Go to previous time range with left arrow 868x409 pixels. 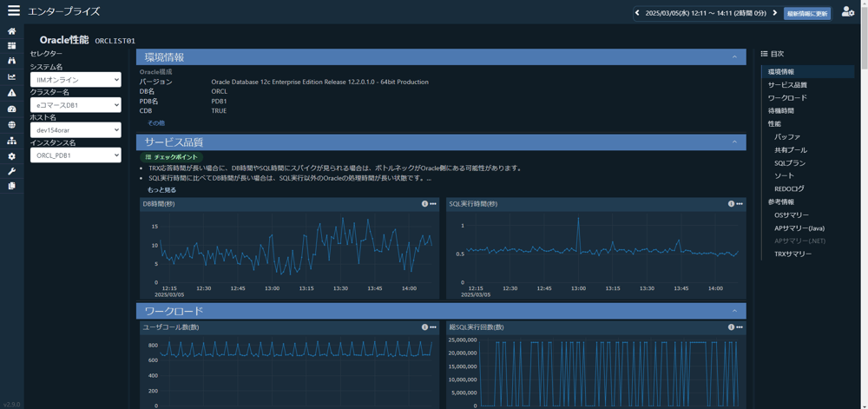coord(637,13)
